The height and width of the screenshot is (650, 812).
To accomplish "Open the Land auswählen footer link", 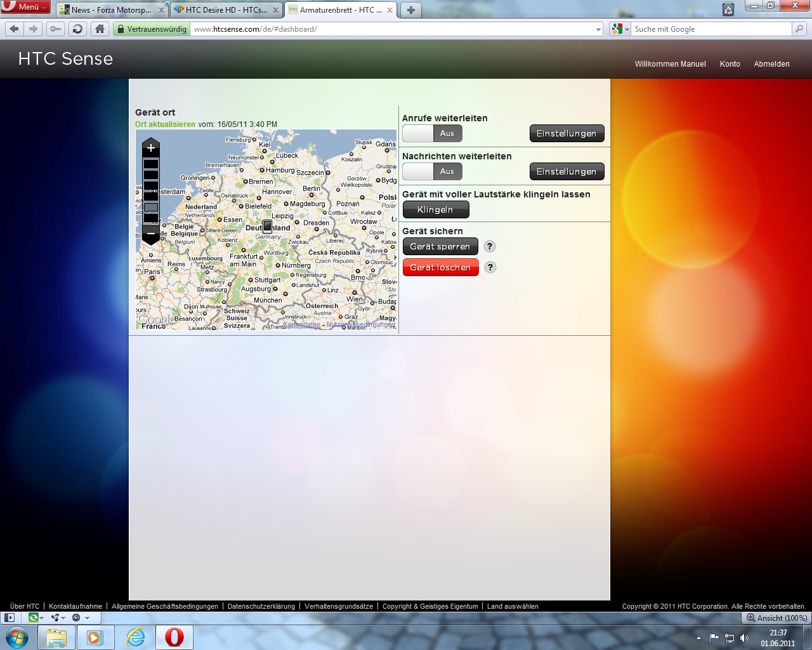I will pyautogui.click(x=513, y=606).
